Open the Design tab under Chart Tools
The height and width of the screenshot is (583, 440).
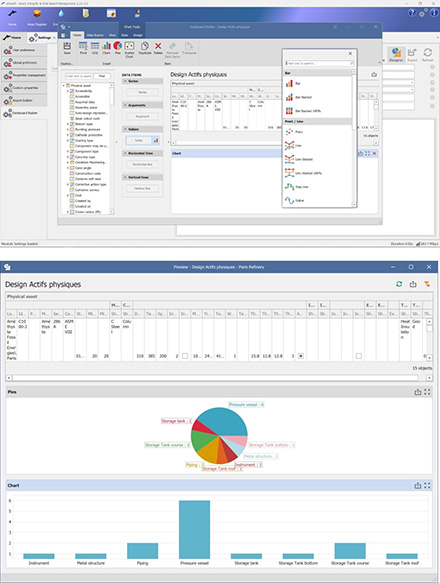138,35
